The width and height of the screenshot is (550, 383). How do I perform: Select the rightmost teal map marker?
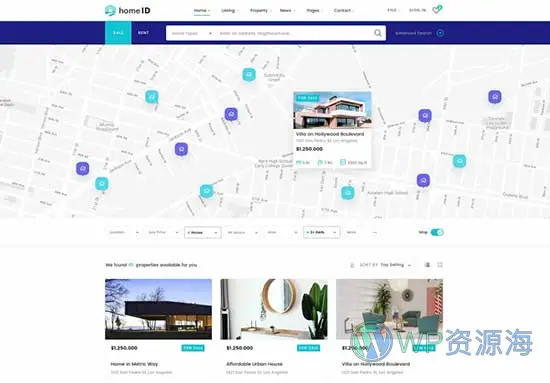point(459,161)
